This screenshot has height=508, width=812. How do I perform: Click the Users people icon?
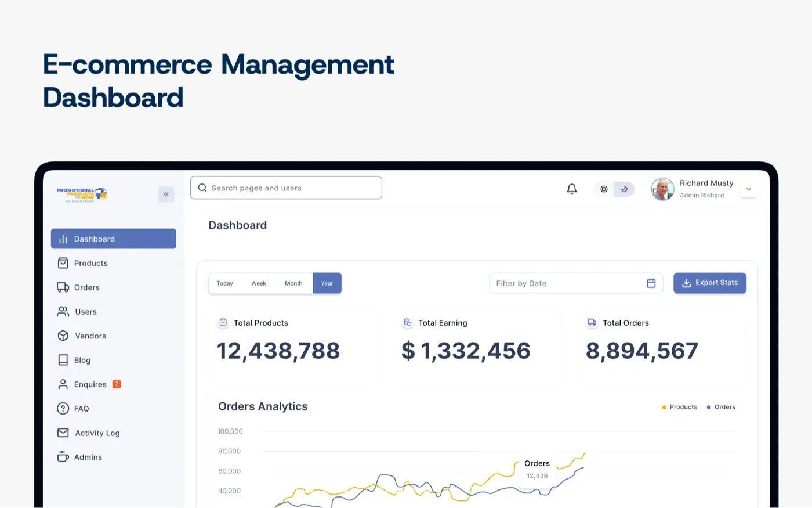click(x=63, y=312)
